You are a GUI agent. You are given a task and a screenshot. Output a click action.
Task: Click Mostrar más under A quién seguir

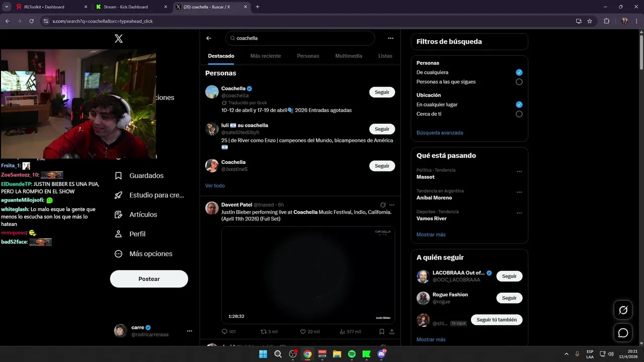click(431, 339)
